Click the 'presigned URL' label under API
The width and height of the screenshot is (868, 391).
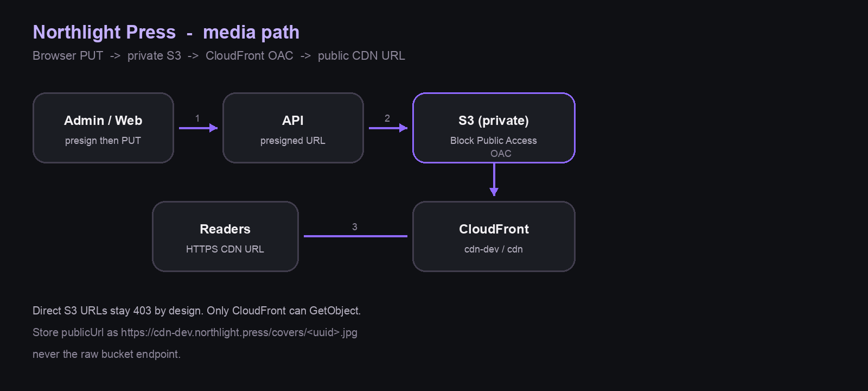click(x=293, y=141)
